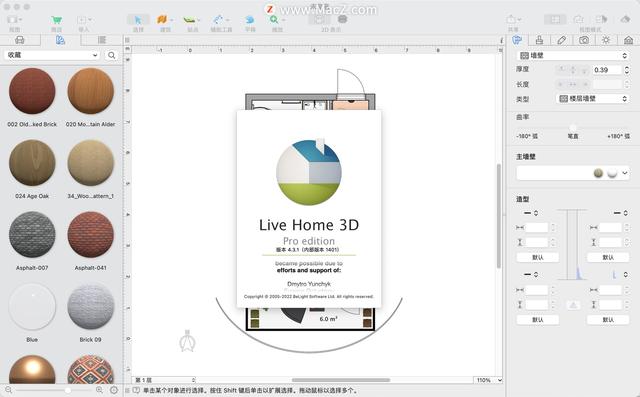
Task: Click the library thumbnail size slider
Action: (54, 390)
